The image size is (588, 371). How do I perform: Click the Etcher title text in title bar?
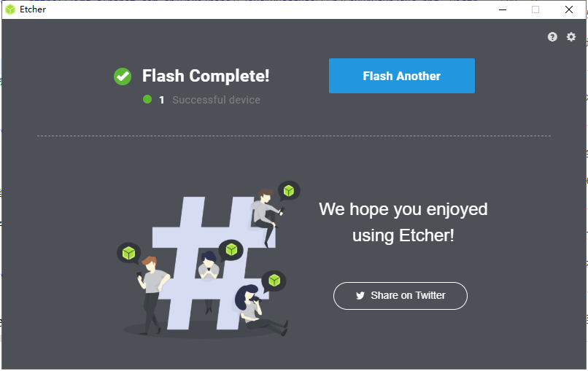(x=33, y=9)
